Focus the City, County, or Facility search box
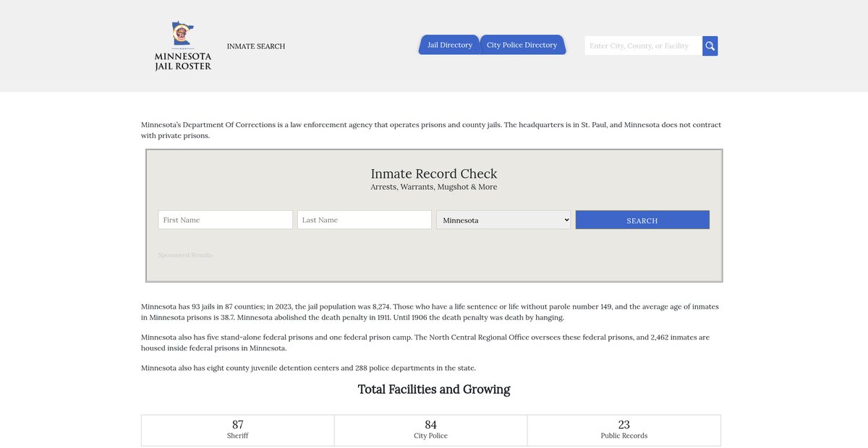Viewport: 868px width, 448px height. coord(642,46)
